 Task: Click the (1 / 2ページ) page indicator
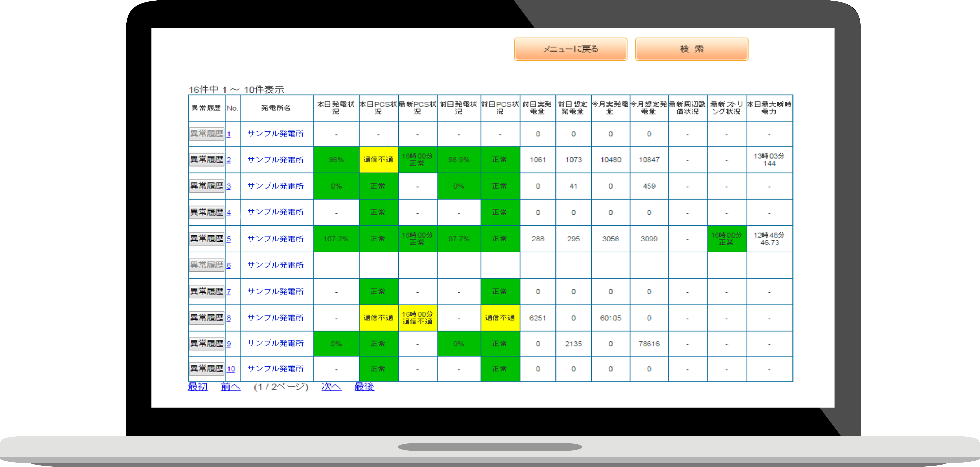pos(281,387)
